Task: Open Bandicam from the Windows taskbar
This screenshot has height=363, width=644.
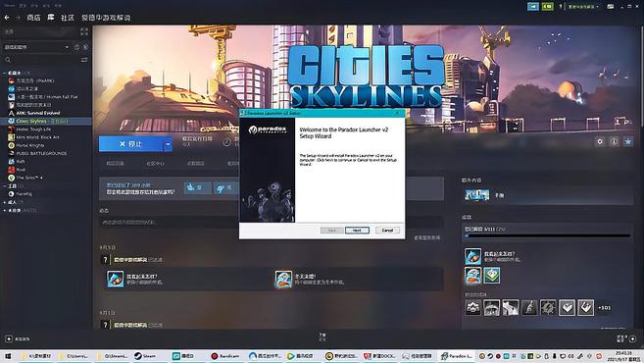Action: [x=225, y=356]
